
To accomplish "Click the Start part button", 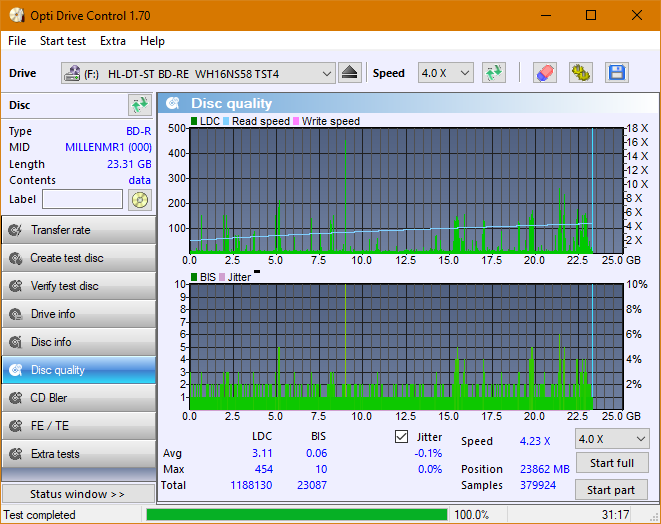I will coord(611,490).
